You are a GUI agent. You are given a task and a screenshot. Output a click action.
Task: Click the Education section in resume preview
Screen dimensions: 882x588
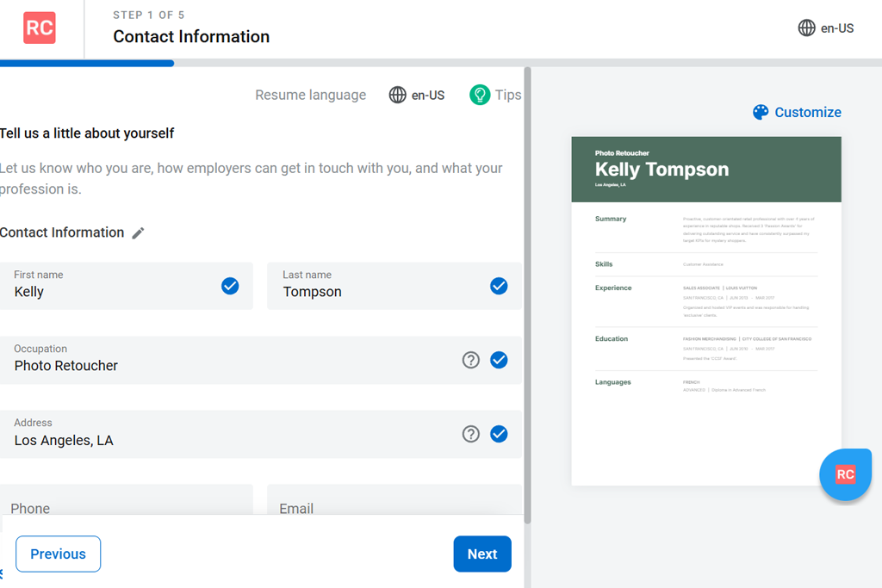[x=706, y=348]
